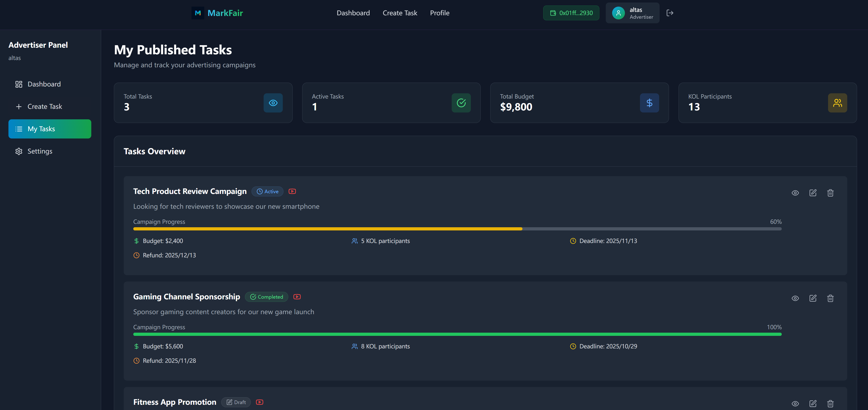868x410 pixels.
Task: Click eye icon for Gaming Channel Sponsorship
Action: pos(795,298)
